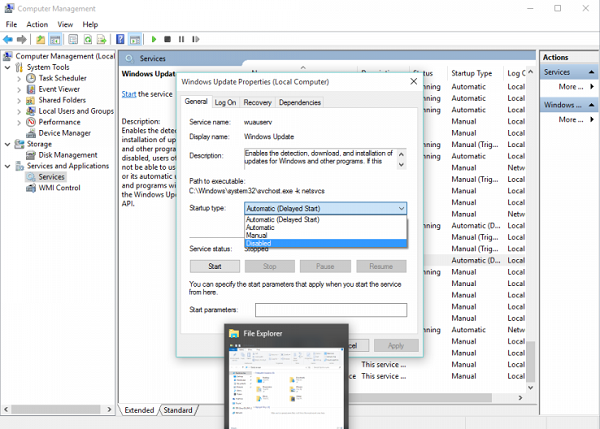Click the Stop Service square toolbar icon
The width and height of the screenshot is (600, 429).
click(x=167, y=39)
